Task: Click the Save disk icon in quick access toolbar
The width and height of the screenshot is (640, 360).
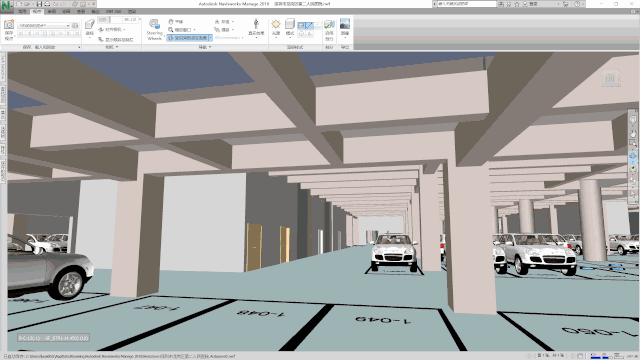Action: coord(39,4)
